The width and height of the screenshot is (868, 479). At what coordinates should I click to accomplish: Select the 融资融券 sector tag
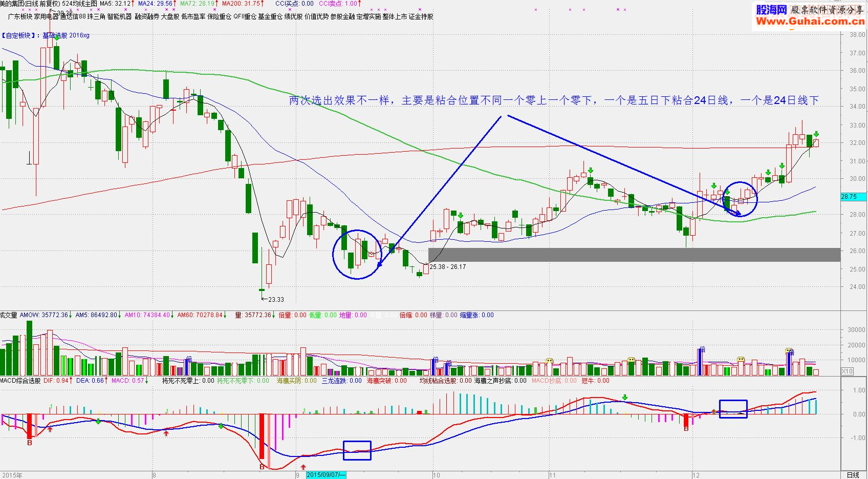coord(147,16)
